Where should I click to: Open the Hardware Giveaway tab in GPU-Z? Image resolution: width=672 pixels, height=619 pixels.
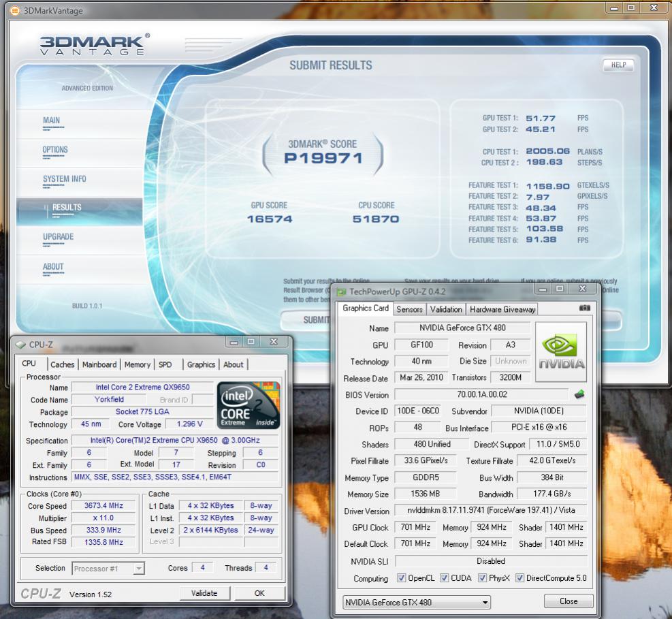pos(502,309)
